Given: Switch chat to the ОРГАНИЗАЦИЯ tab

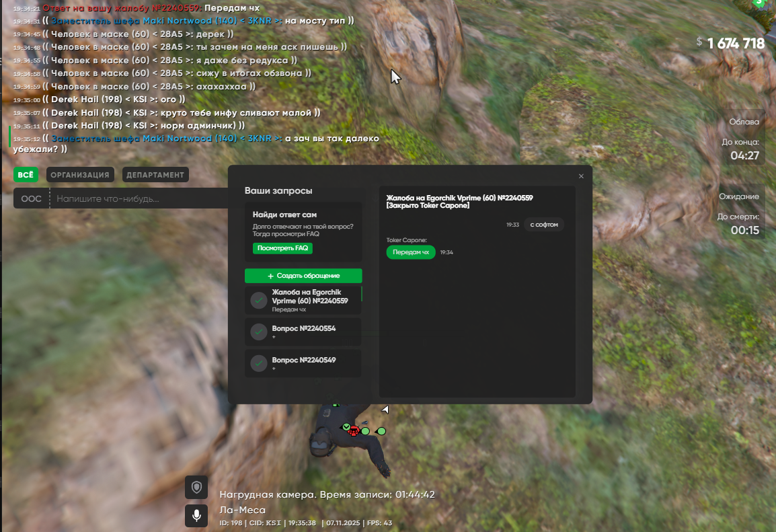Looking at the screenshot, I should [x=80, y=175].
